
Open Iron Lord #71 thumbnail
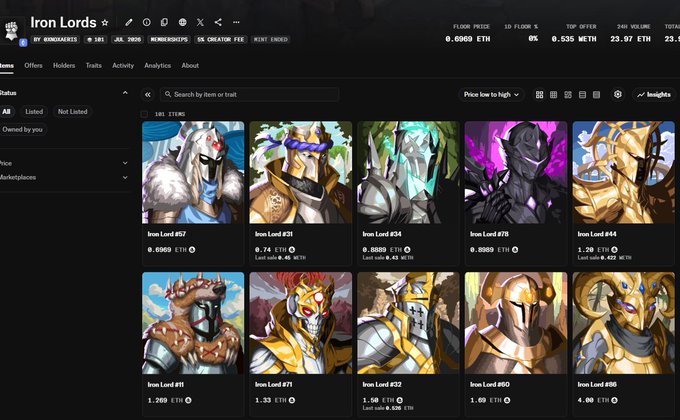(301, 323)
